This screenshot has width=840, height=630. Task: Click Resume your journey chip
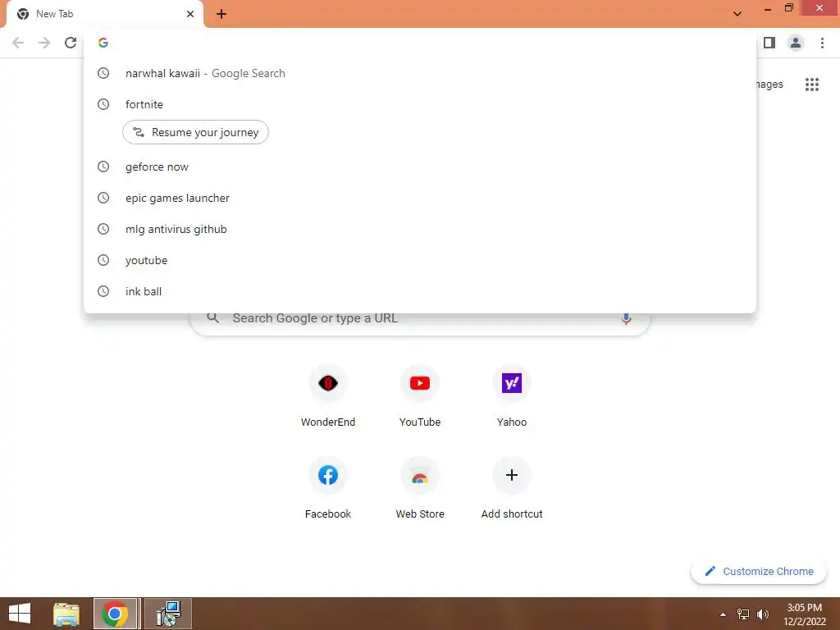coord(195,132)
